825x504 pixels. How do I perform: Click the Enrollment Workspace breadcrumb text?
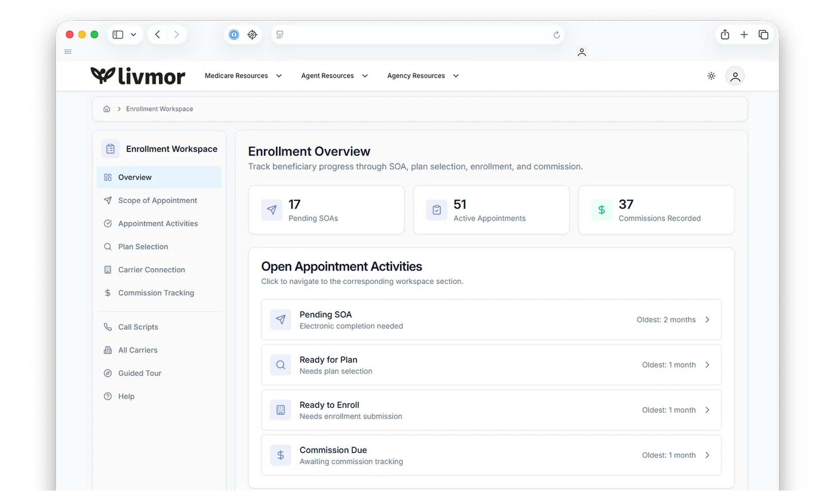click(x=159, y=109)
